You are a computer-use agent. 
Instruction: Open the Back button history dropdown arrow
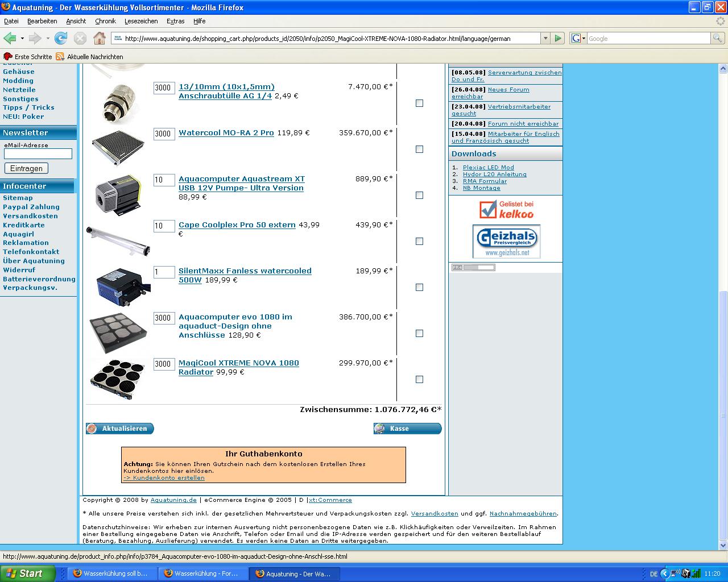point(22,38)
